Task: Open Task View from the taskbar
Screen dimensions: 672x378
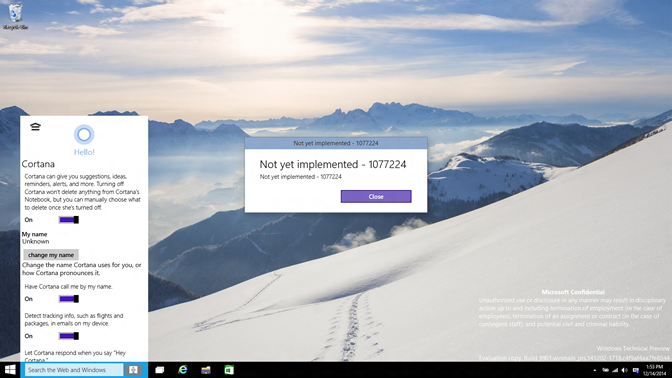Action: 159,370
